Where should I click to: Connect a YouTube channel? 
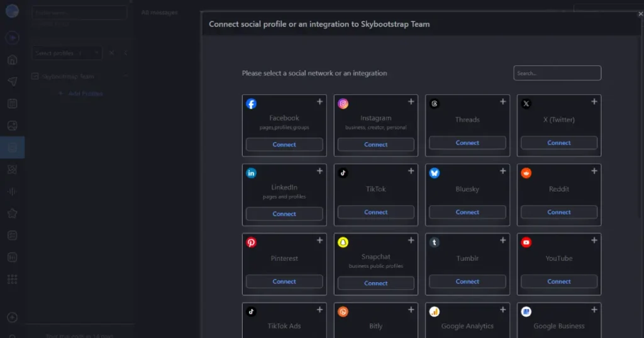pyautogui.click(x=559, y=281)
